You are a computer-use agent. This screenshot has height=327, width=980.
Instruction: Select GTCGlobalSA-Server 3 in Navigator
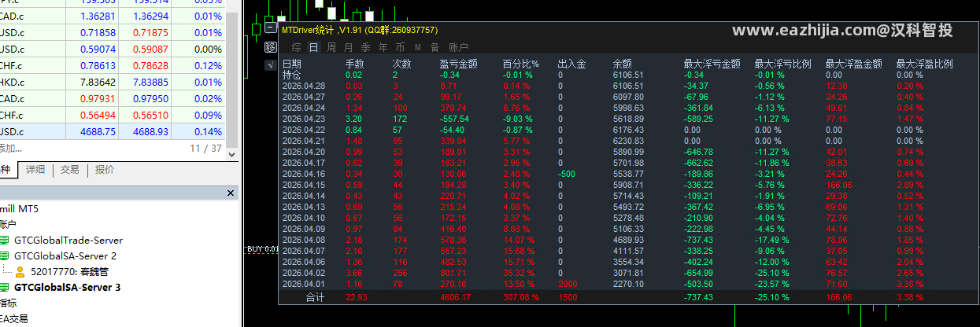(x=68, y=288)
